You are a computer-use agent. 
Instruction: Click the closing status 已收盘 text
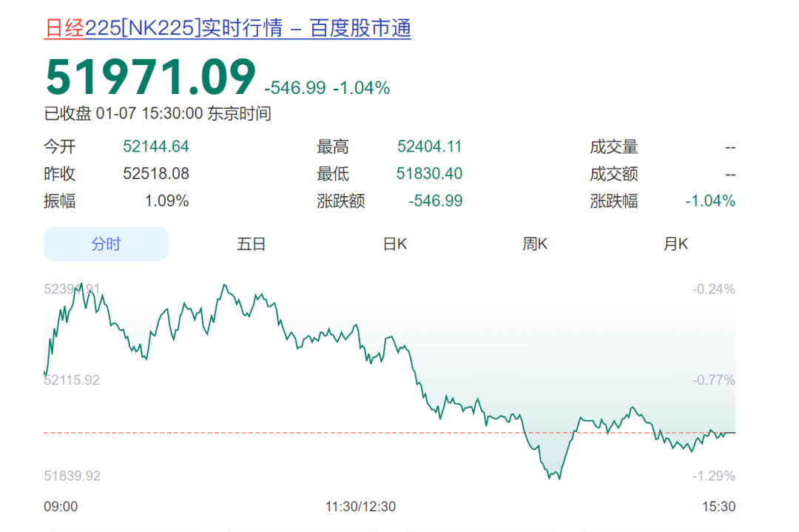coord(68,114)
